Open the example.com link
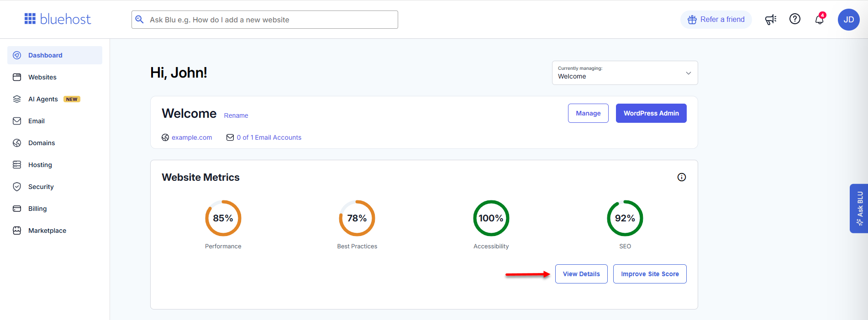Viewport: 868px width, 320px height. pos(192,137)
